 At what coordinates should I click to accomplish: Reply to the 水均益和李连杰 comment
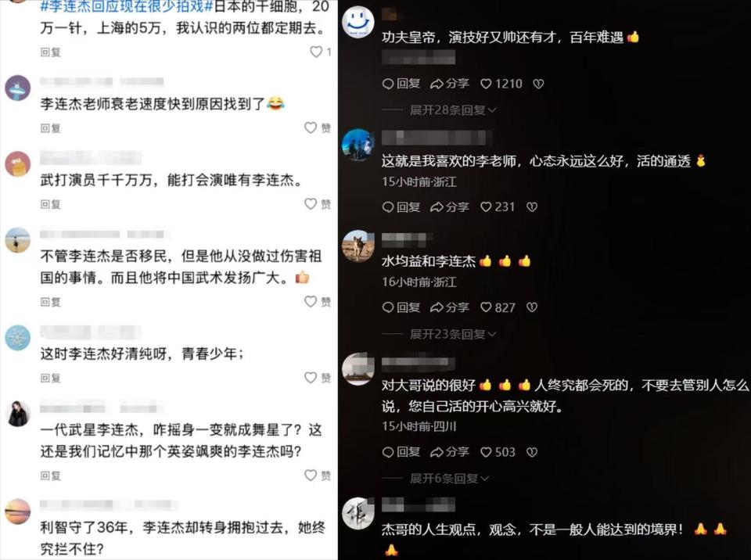pos(401,307)
